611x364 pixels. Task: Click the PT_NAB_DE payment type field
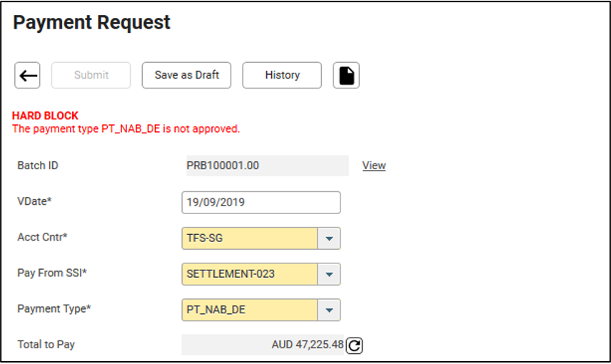click(x=250, y=310)
